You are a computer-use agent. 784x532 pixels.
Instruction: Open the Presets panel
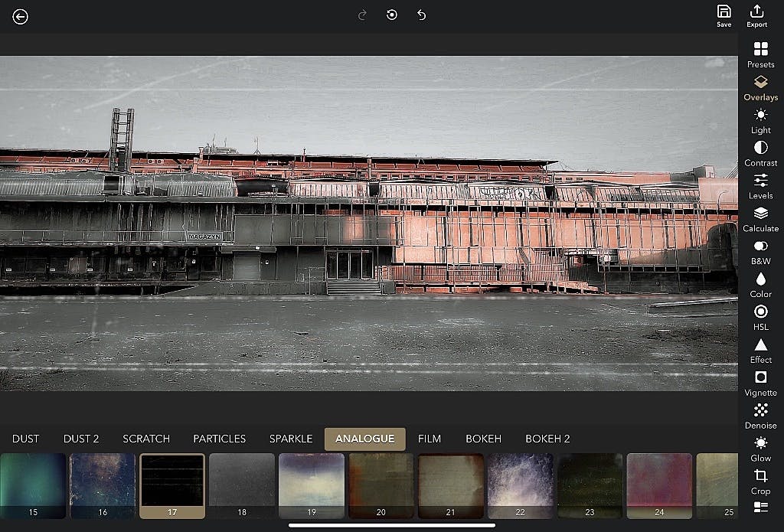760,54
